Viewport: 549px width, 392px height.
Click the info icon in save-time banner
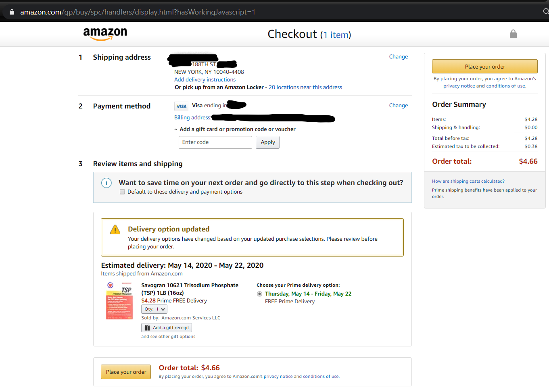coord(106,183)
